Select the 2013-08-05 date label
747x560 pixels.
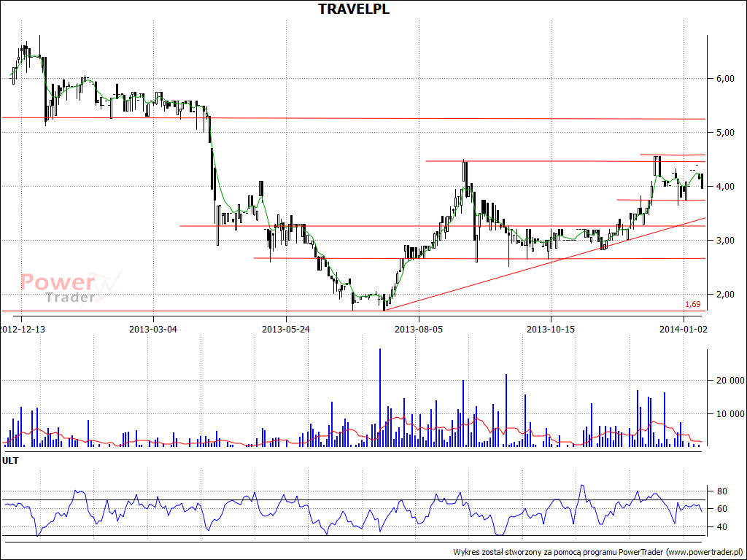tap(419, 329)
